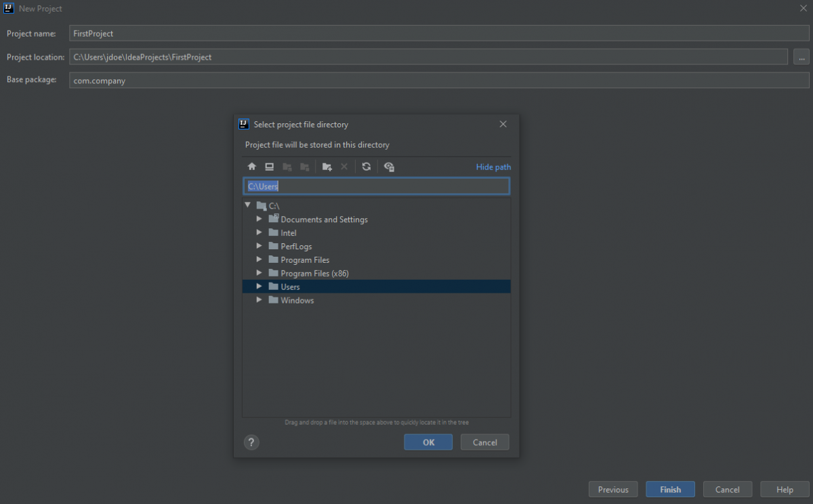Select the Windows folder entry
Viewport: 813px width, 504px height.
[296, 300]
